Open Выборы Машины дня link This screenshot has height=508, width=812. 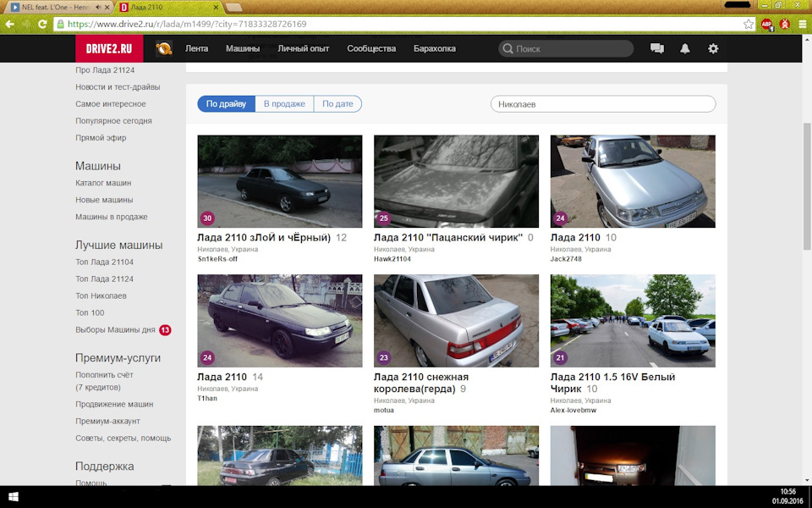116,329
